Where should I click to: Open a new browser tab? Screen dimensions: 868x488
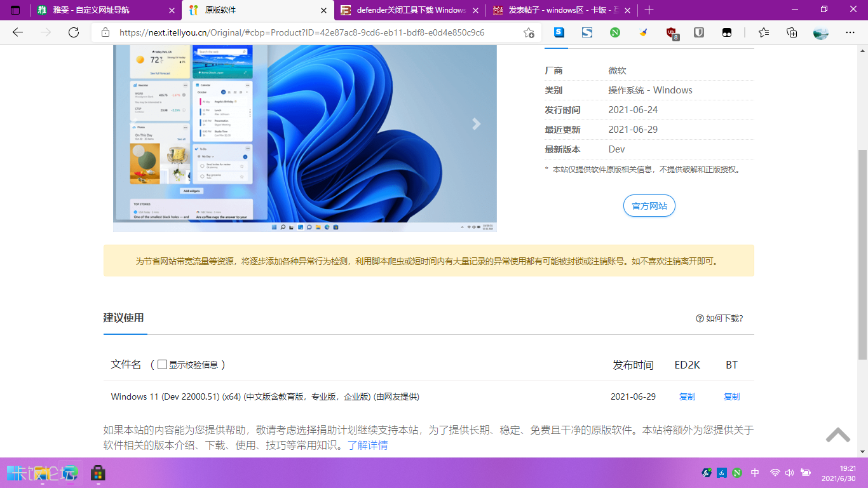(x=649, y=10)
